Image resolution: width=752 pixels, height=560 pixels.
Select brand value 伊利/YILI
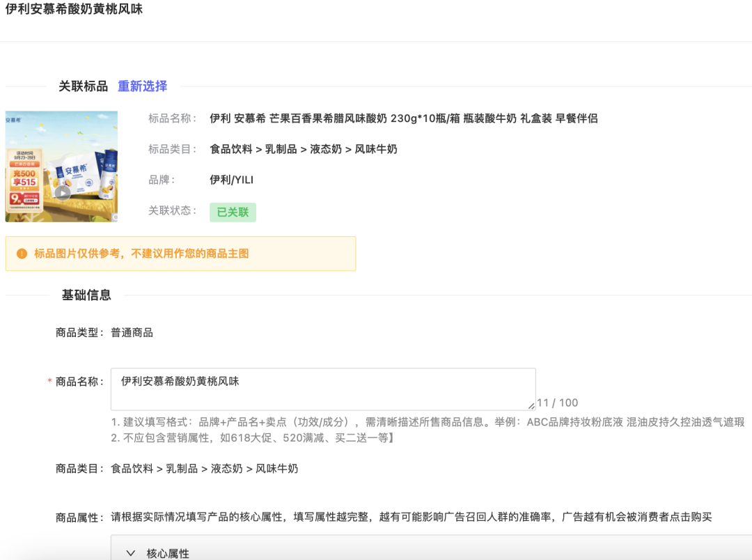pos(231,180)
